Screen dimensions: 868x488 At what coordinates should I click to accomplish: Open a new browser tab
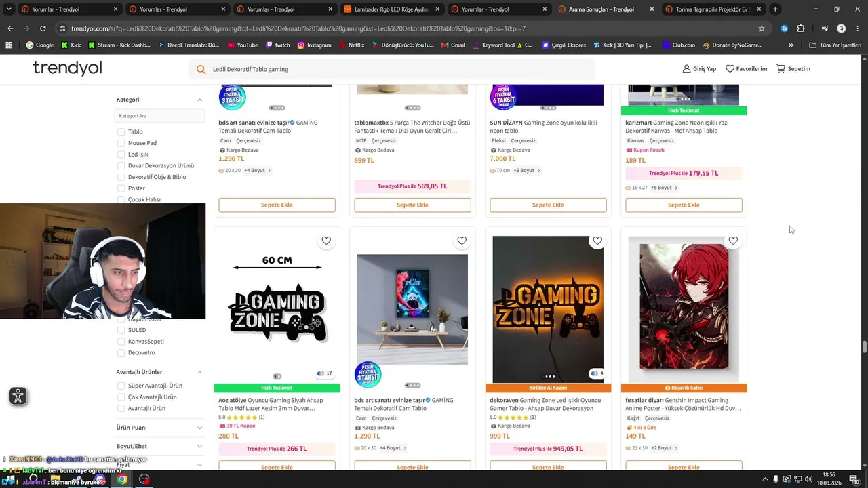click(775, 9)
